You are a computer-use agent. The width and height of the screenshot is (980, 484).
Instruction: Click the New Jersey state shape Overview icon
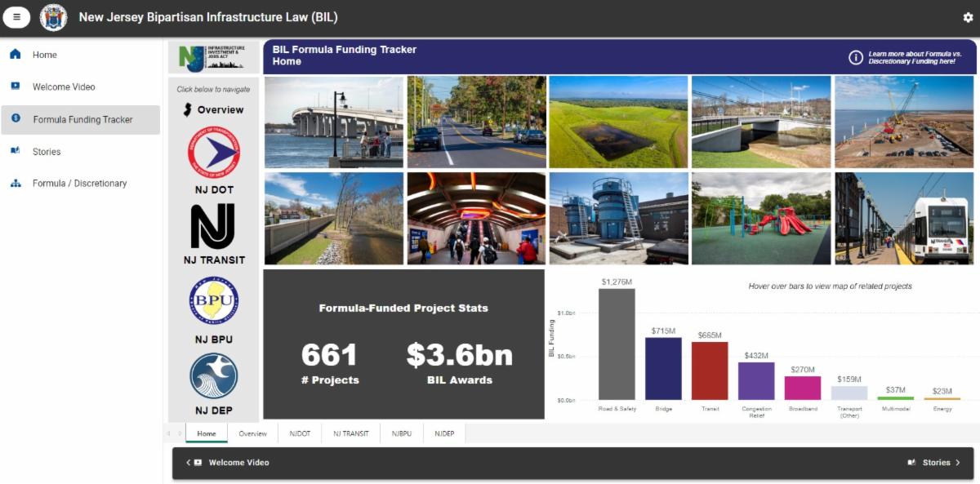click(x=188, y=109)
